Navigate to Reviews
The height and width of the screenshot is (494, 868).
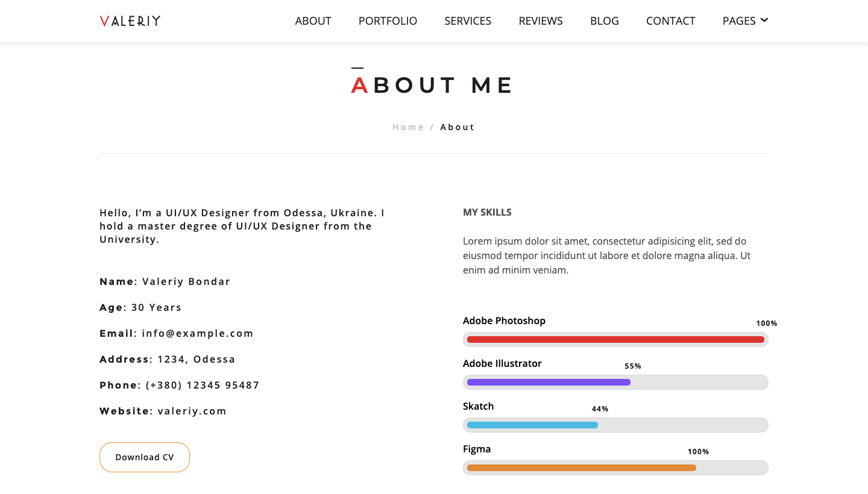541,21
